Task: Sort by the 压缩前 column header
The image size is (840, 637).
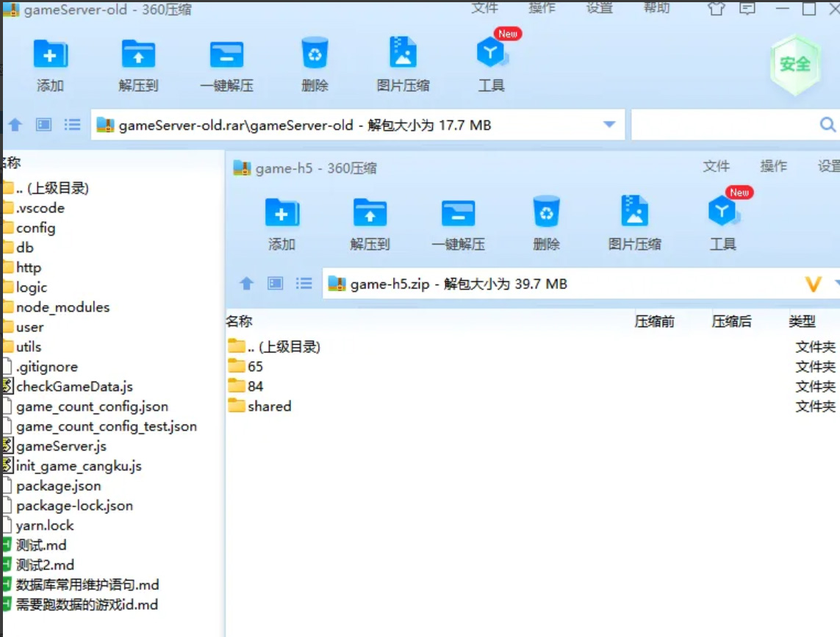Action: [654, 322]
